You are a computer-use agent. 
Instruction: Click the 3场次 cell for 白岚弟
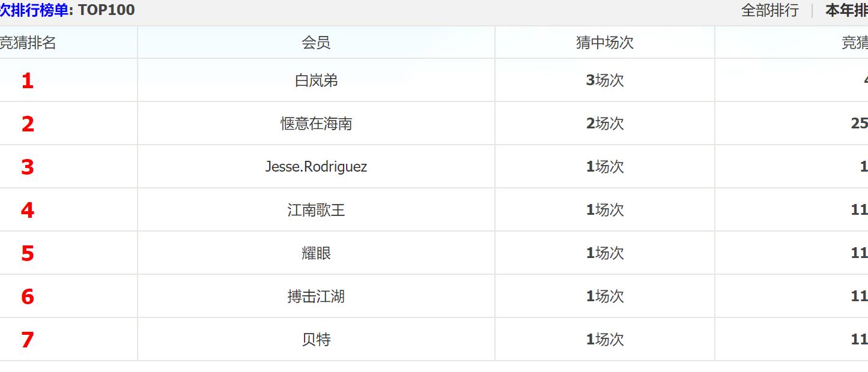(605, 80)
